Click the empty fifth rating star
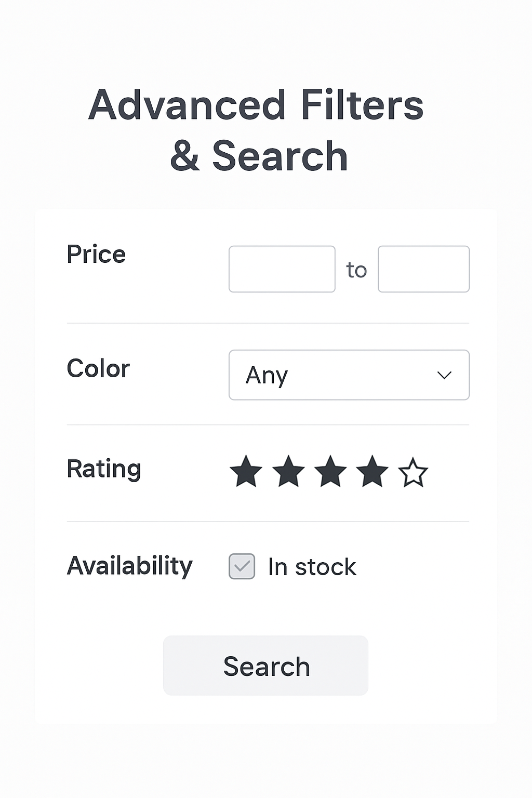 tap(413, 473)
